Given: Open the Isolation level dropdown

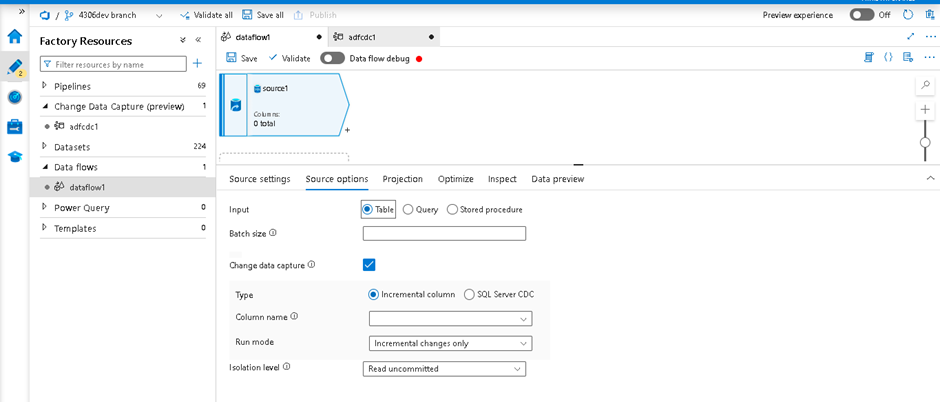Looking at the screenshot, I should 444,368.
